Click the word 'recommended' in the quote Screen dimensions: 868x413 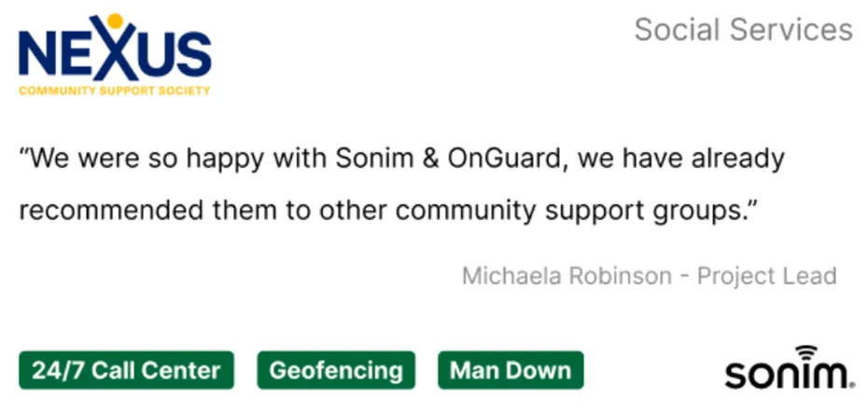tap(111, 212)
